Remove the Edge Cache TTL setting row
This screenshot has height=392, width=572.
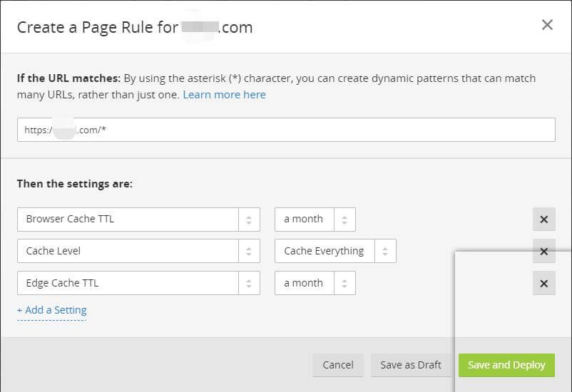pyautogui.click(x=543, y=284)
